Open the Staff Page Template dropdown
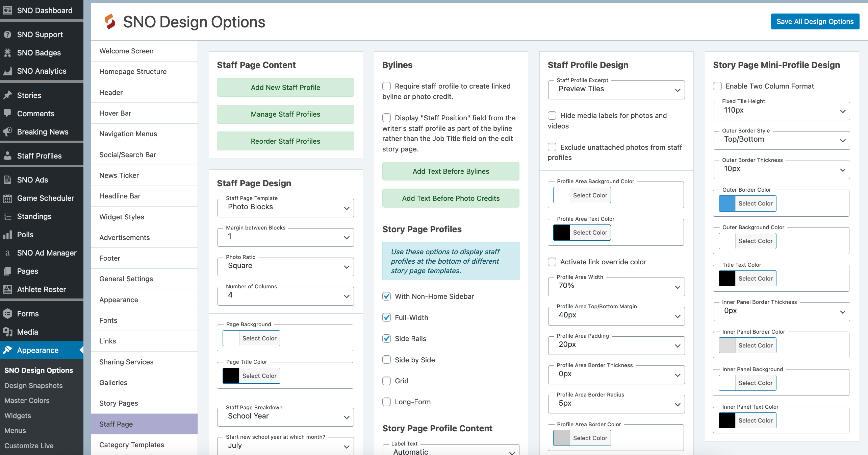This screenshot has width=868, height=455. tap(285, 208)
